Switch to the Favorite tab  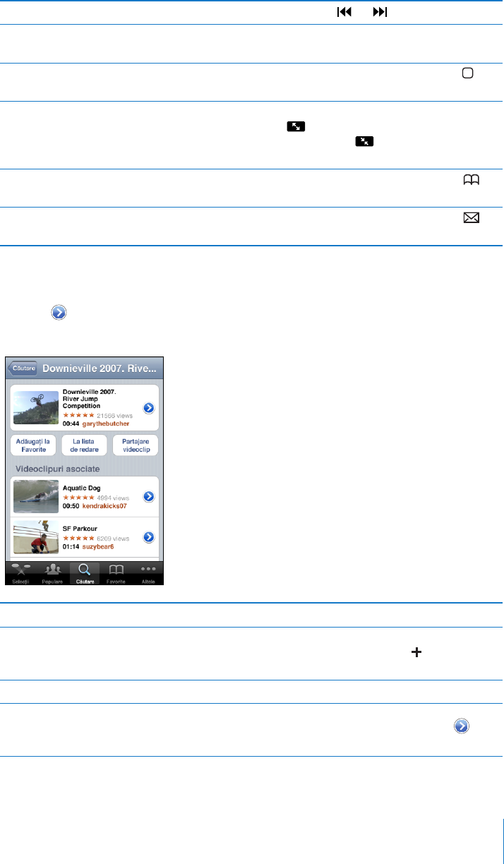click(116, 572)
